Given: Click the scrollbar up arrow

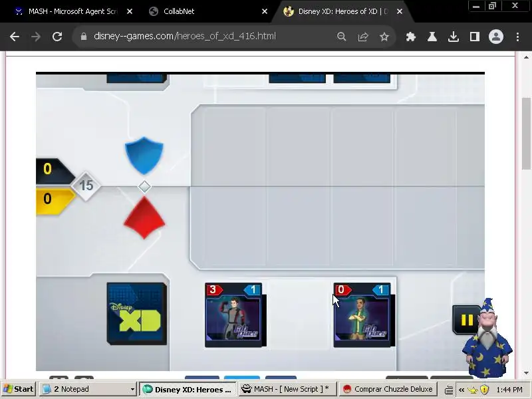Looking at the screenshot, I should (x=526, y=57).
